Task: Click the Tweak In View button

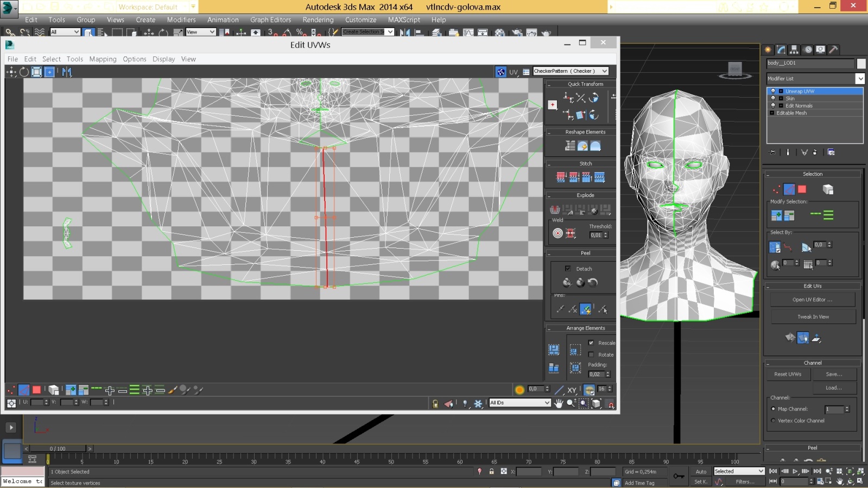Action: [x=813, y=317]
